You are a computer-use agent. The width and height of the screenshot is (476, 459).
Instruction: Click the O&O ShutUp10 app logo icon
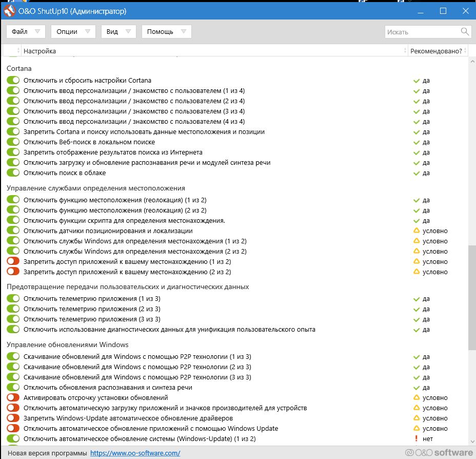pos(9,11)
